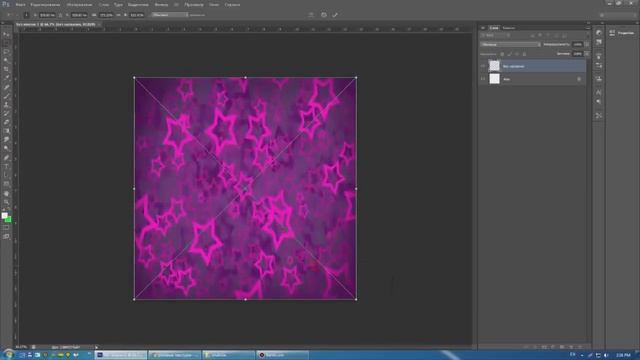Select the Dodge tool
Screen dimensions: 640x360
click(x=6, y=149)
